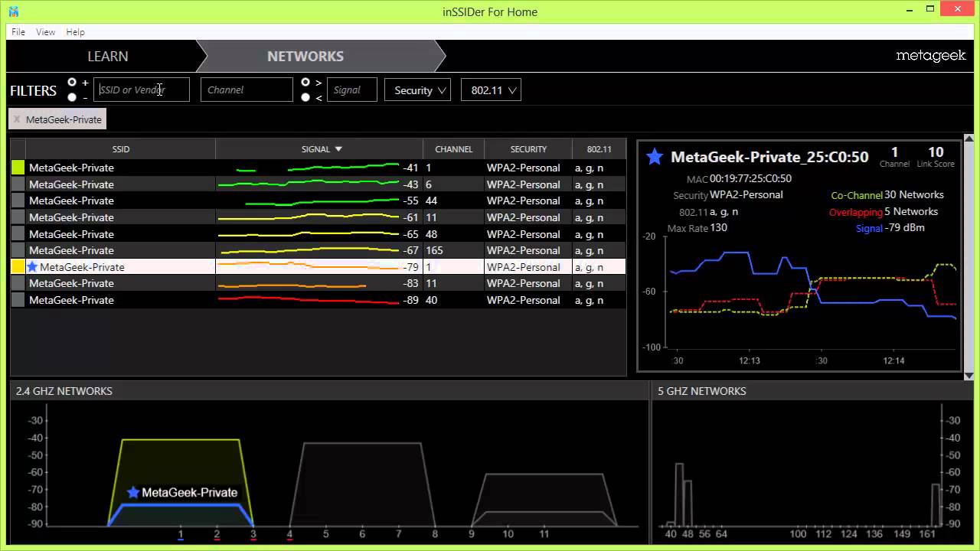Click the gray swatch of the -89 row
980x551 pixels.
18,300
